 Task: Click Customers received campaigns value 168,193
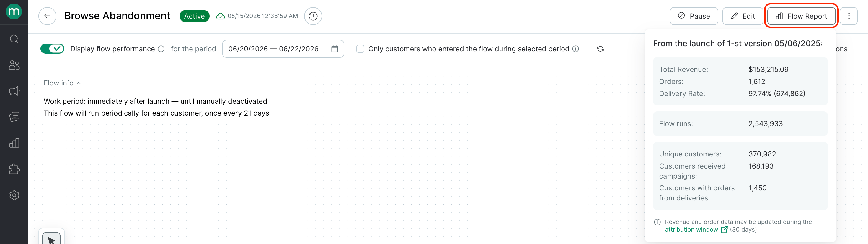[761, 166]
